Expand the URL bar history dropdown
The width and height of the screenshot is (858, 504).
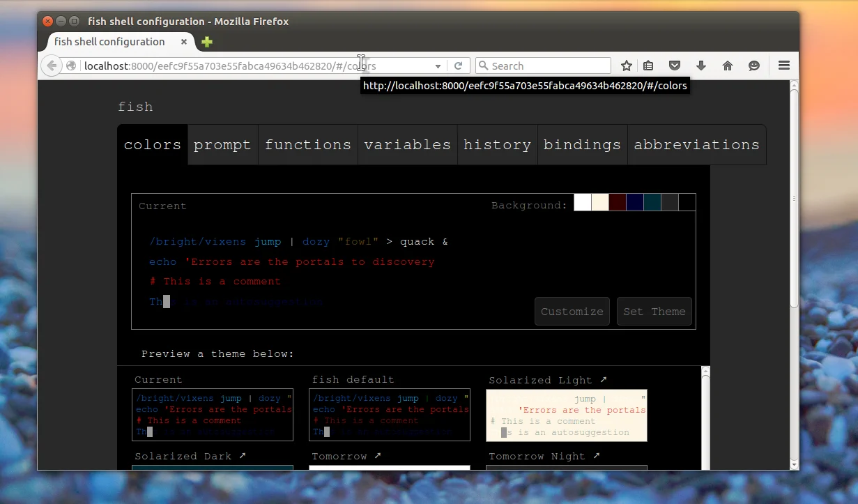[438, 66]
